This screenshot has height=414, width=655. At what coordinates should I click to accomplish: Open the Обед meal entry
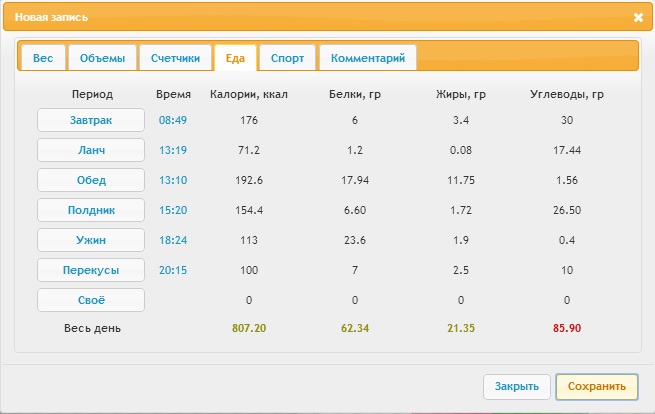point(91,180)
